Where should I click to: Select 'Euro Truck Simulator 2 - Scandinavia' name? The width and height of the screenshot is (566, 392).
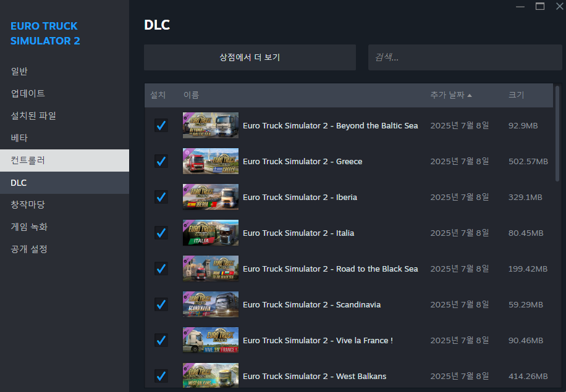pos(312,305)
